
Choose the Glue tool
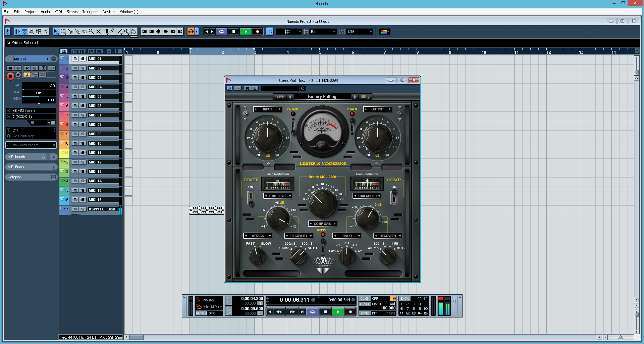[77, 32]
